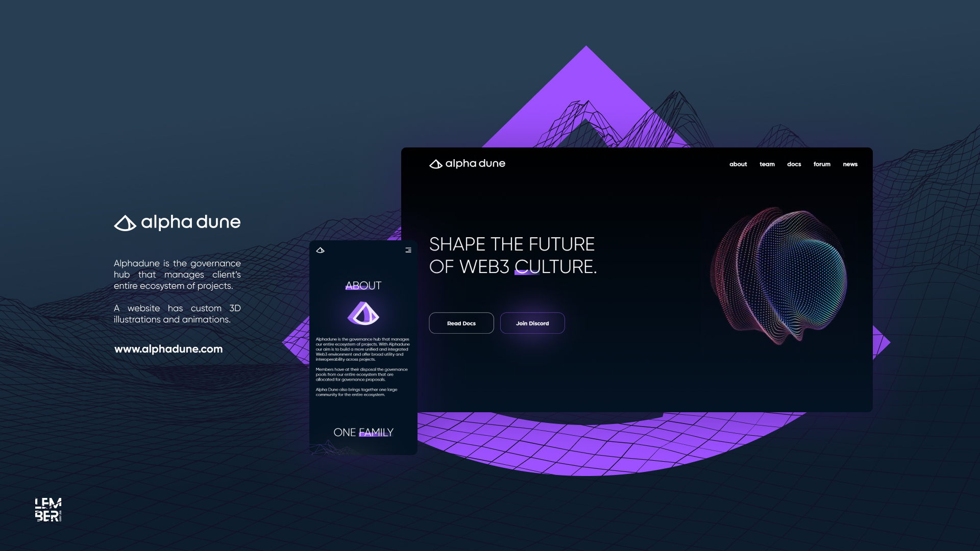Click the Lemberg agency logo in corner

pos(48,510)
